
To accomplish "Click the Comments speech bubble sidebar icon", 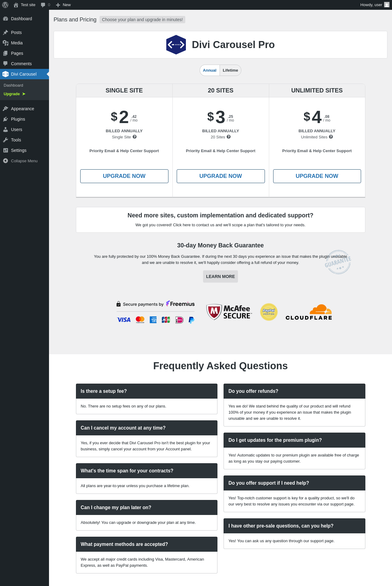I will (6, 64).
